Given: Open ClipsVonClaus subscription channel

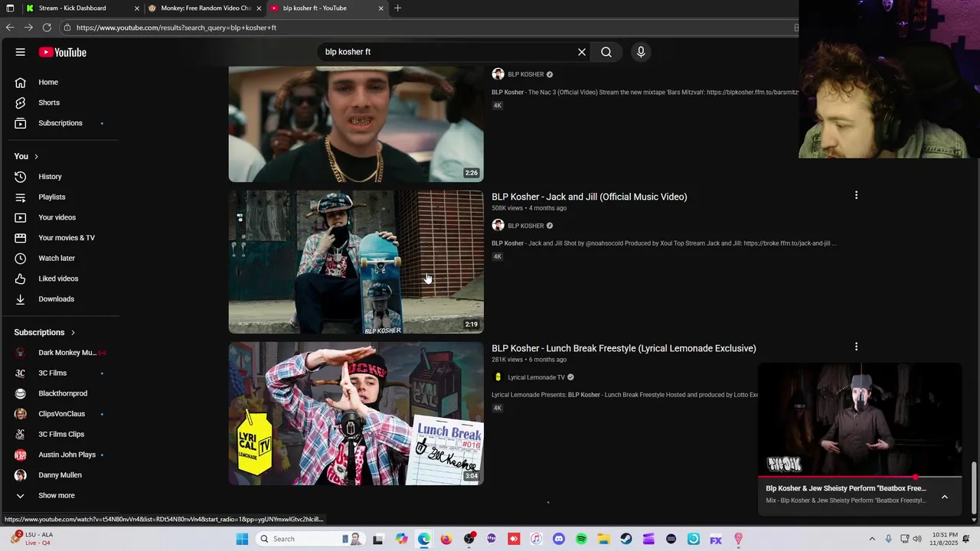Looking at the screenshot, I should [60, 414].
